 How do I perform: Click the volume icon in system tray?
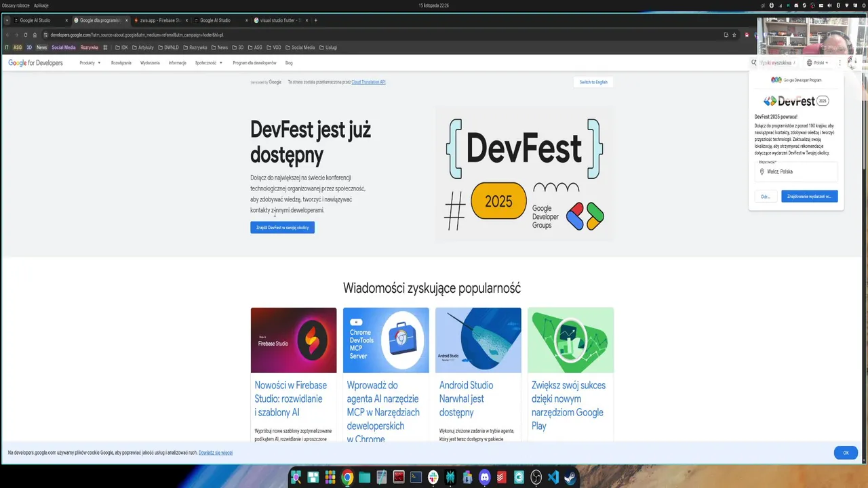click(x=829, y=5)
